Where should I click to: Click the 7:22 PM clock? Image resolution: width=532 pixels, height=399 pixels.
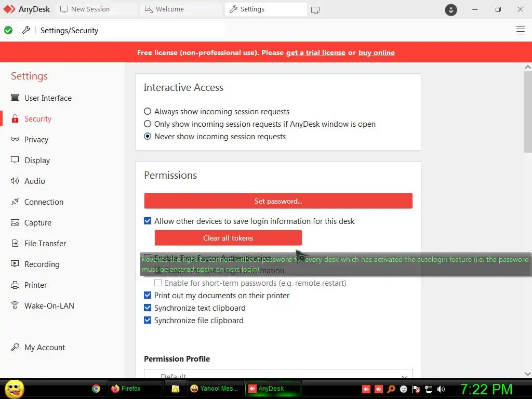[486, 389]
